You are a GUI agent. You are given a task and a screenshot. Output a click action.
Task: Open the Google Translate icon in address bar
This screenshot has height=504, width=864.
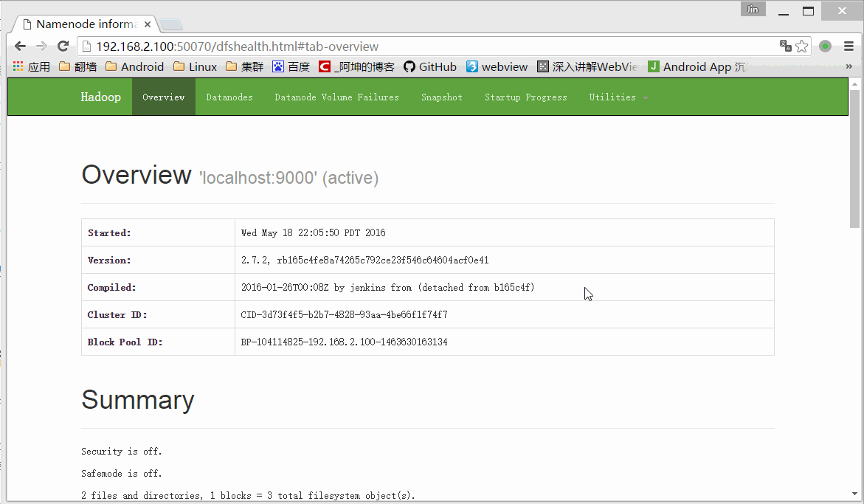tap(784, 46)
